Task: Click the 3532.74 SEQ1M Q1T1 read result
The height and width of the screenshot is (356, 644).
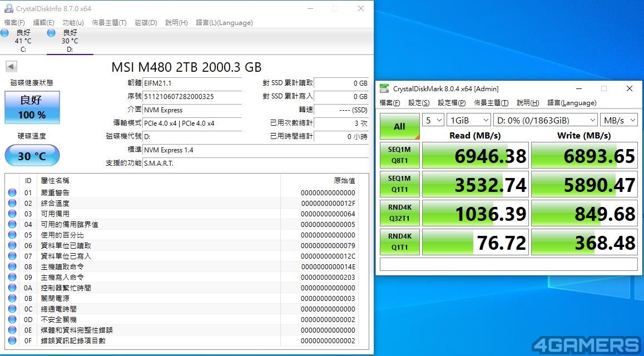Action: [475, 184]
